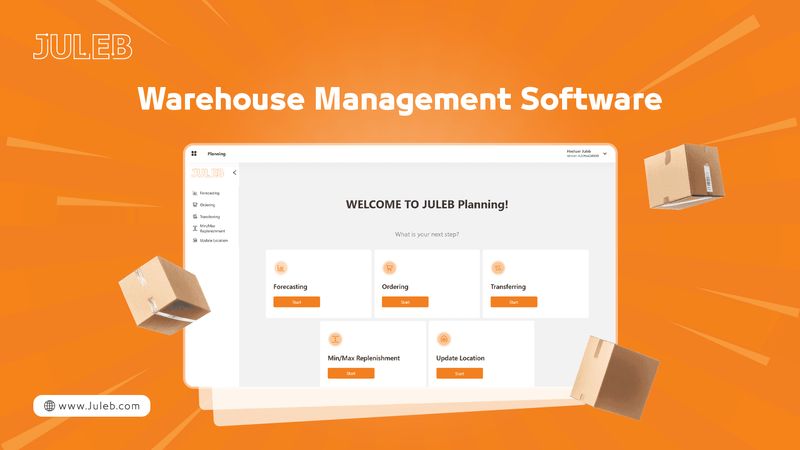This screenshot has width=800, height=450.
Task: Select Forecasting in the sidebar menu
Action: coord(209,193)
